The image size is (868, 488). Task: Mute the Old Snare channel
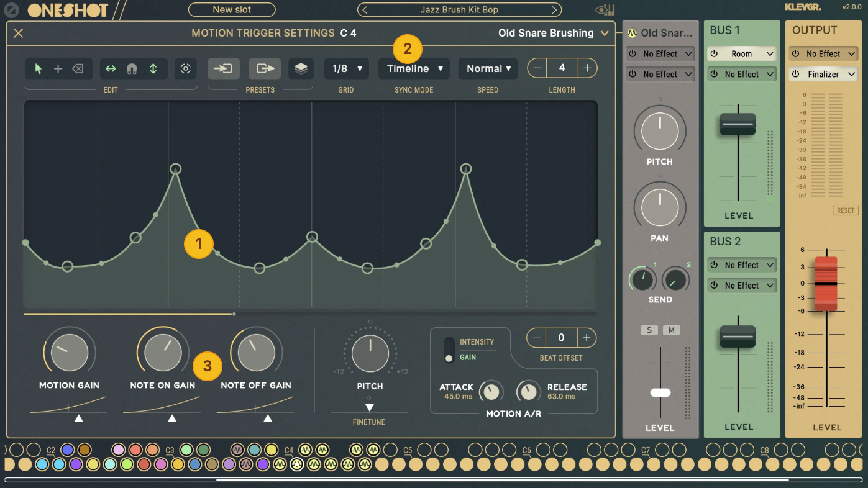click(671, 330)
